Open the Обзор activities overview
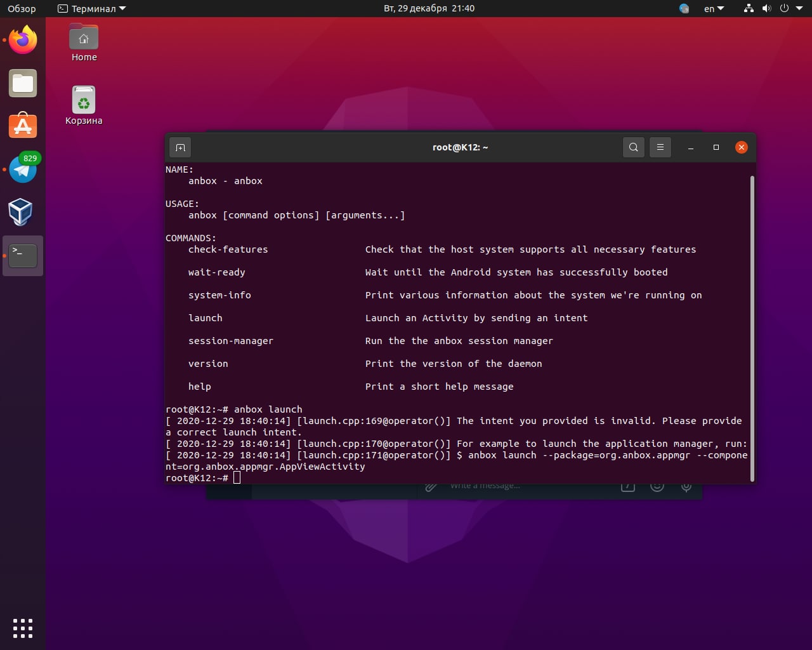This screenshot has height=650, width=812. (22, 8)
